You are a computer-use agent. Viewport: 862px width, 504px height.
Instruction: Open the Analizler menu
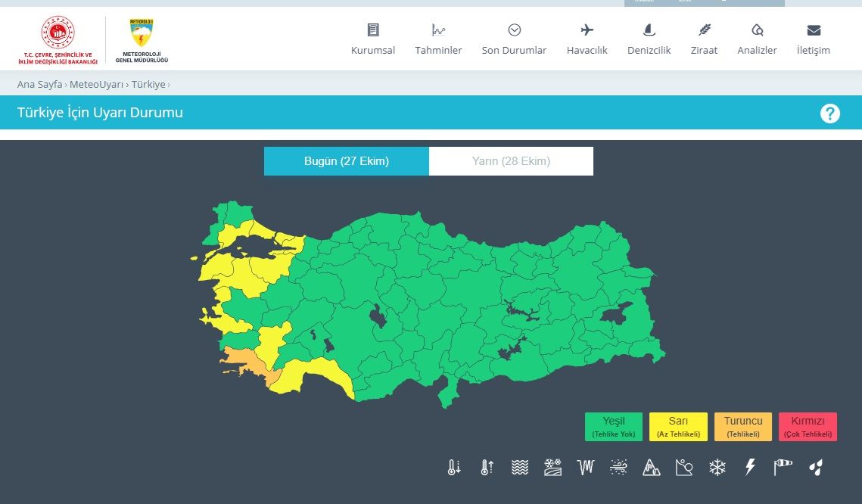[x=757, y=39]
